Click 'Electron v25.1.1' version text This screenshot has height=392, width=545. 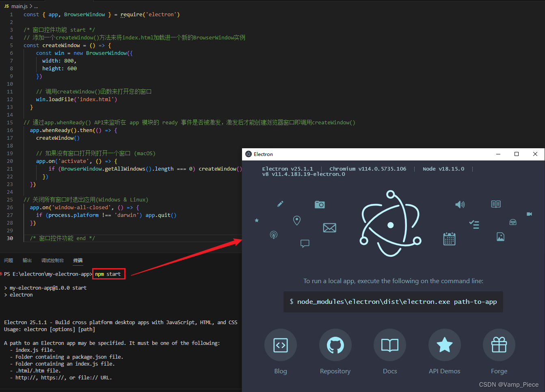[x=288, y=169]
